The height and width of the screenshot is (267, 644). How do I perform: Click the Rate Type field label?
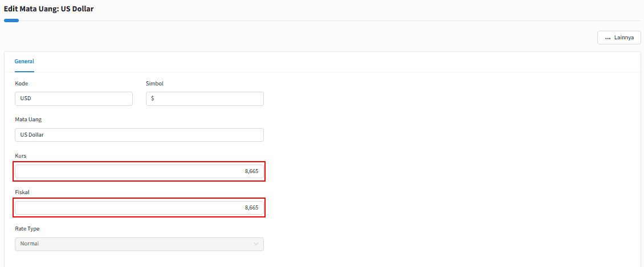tap(27, 228)
